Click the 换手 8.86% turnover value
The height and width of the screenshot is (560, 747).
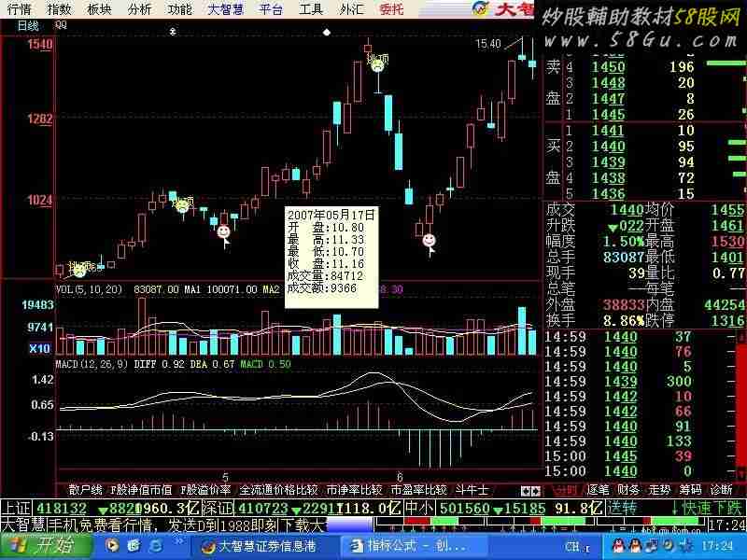623,320
